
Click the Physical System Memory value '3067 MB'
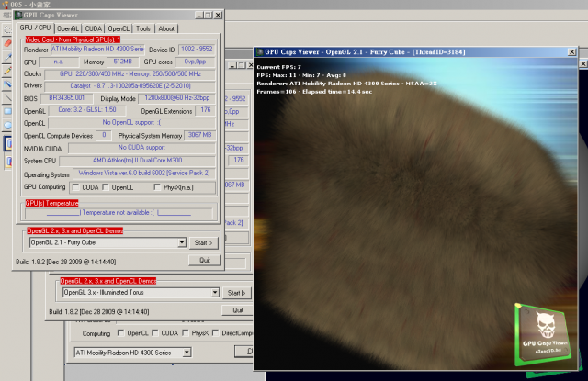point(199,135)
